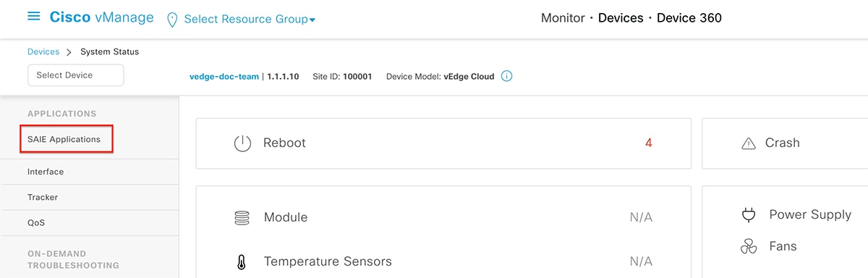868x278 pixels.
Task: Go to Devices breadcrumb link
Action: (43, 51)
